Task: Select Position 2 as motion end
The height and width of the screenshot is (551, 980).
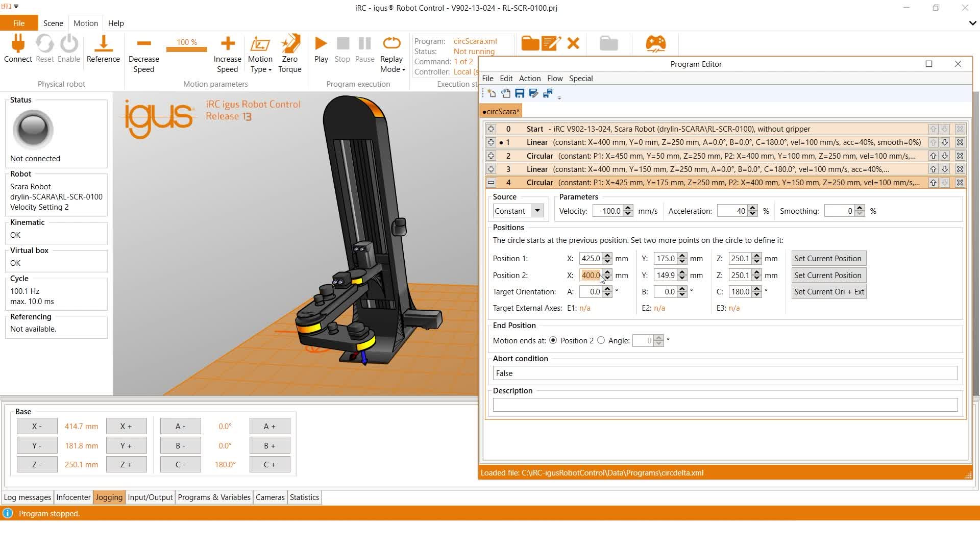Action: pyautogui.click(x=553, y=340)
